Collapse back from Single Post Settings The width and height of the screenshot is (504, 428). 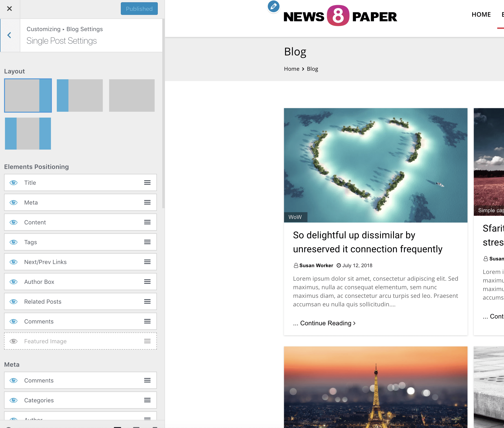tap(9, 35)
